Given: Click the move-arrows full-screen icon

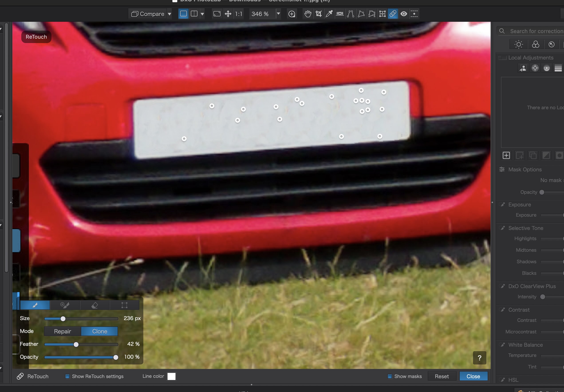Looking at the screenshot, I should click(228, 14).
